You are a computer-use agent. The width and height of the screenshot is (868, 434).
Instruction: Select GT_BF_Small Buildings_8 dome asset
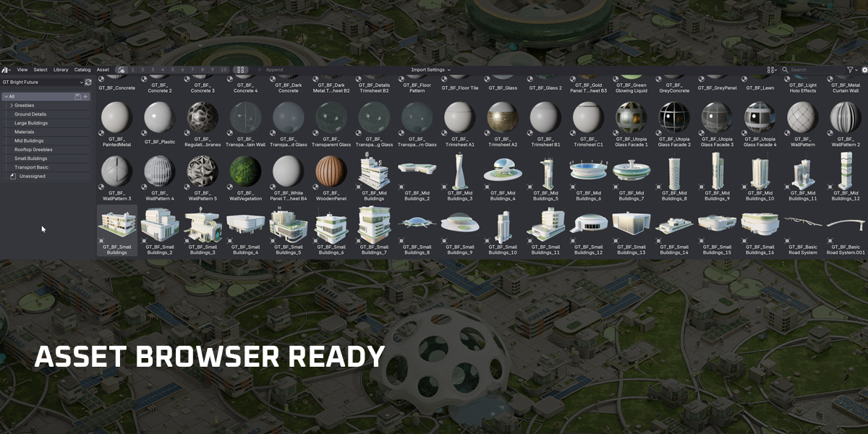(x=417, y=224)
